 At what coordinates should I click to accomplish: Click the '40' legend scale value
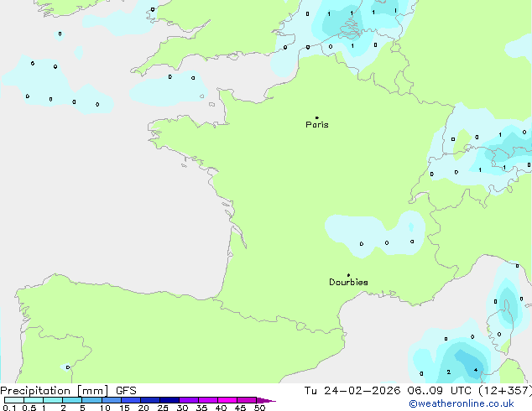(221, 408)
